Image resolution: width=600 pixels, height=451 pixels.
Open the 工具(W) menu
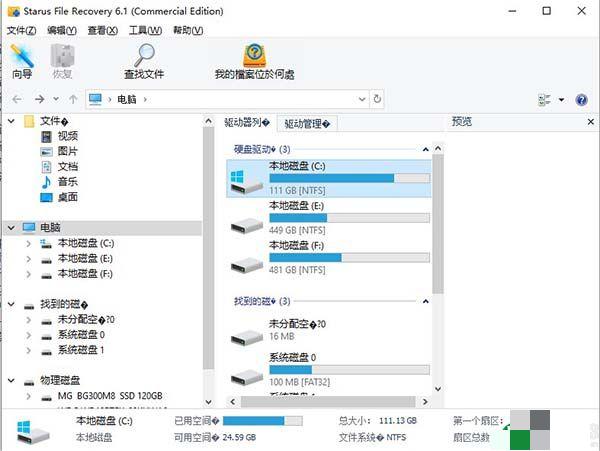click(145, 30)
